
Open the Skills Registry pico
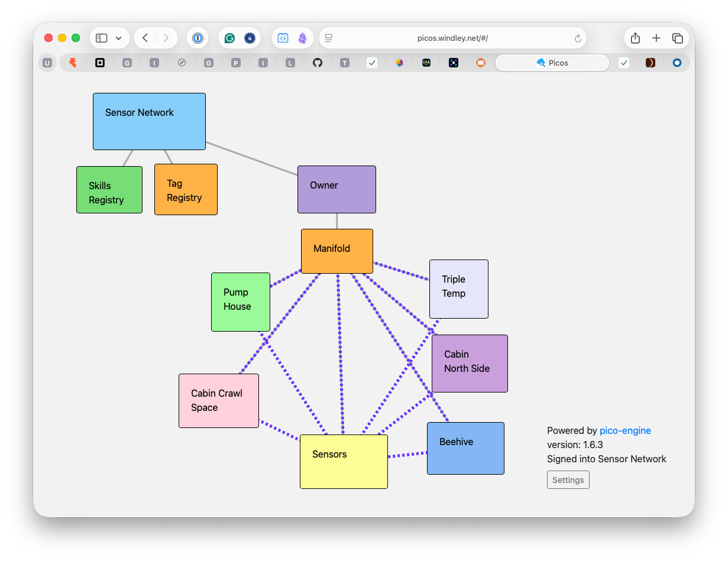tap(109, 190)
